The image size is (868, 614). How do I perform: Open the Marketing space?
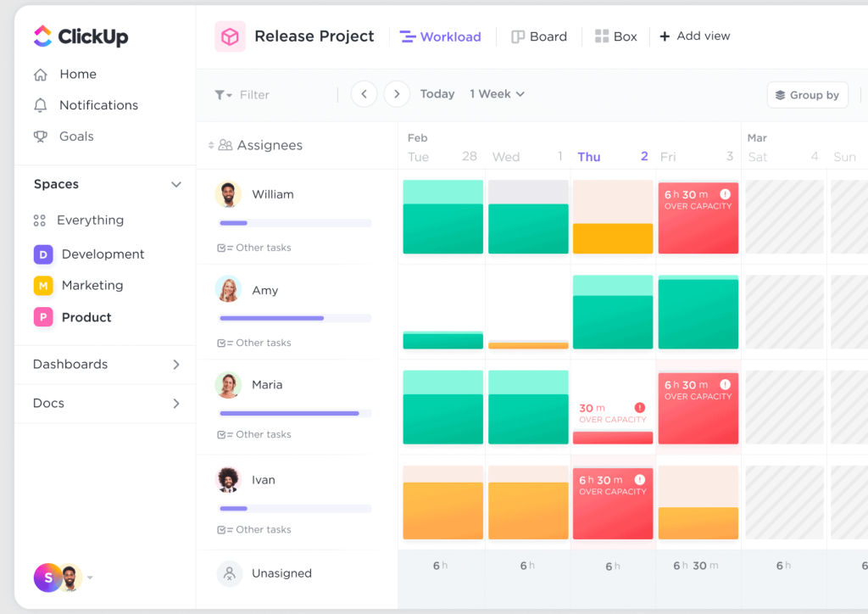[92, 285]
